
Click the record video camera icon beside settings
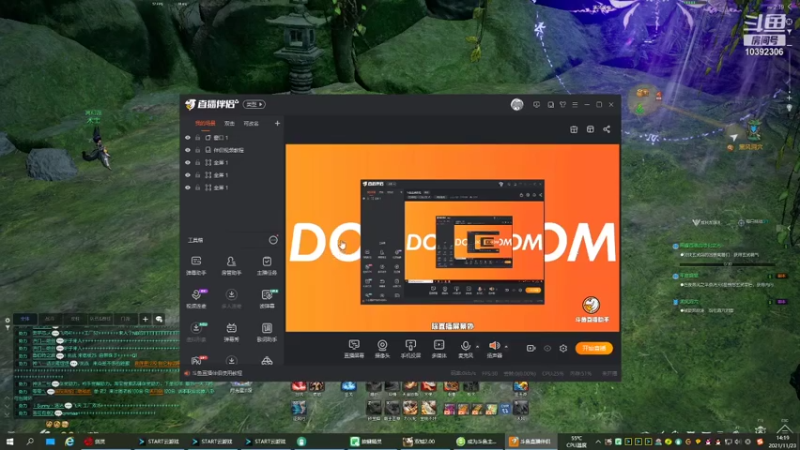point(531,348)
